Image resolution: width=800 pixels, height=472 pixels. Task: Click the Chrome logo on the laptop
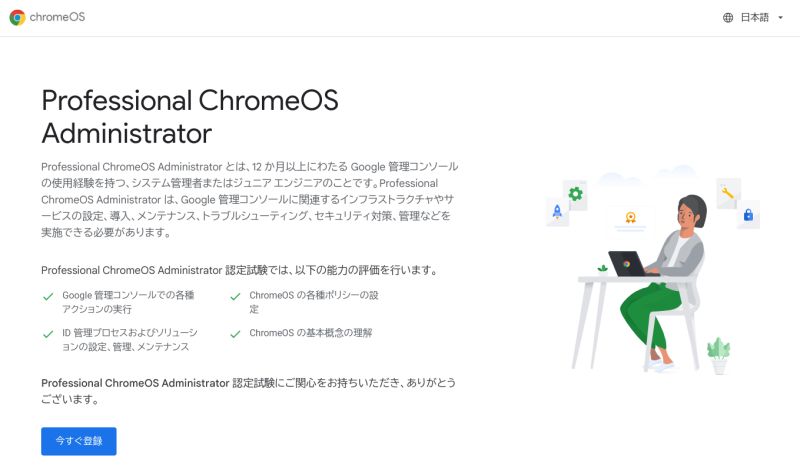[626, 265]
